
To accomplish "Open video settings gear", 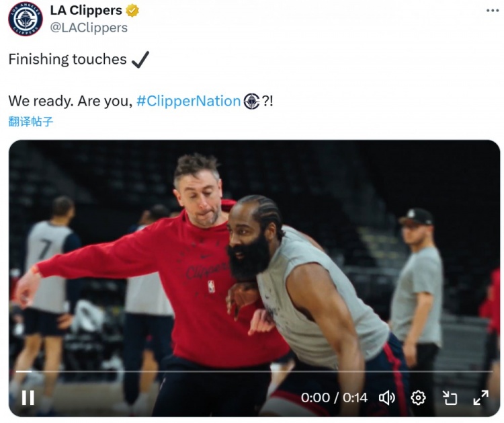I will click(418, 398).
